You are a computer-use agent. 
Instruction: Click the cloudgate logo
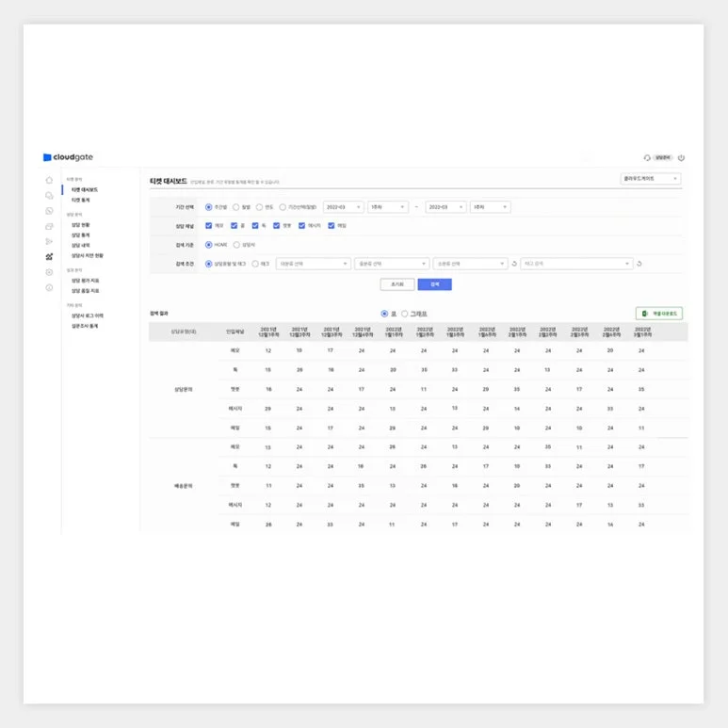[68, 157]
